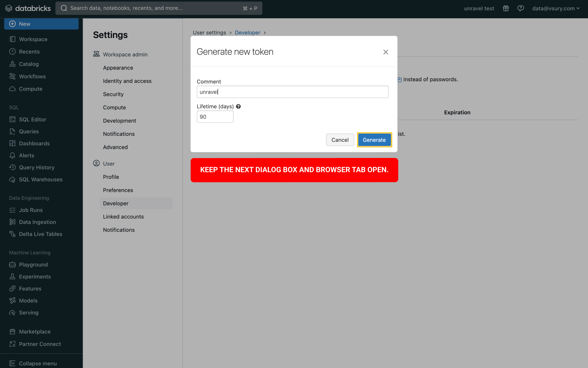Viewport: 588px width, 368px height.
Task: Click the unravel test workspace name
Action: point(479,8)
